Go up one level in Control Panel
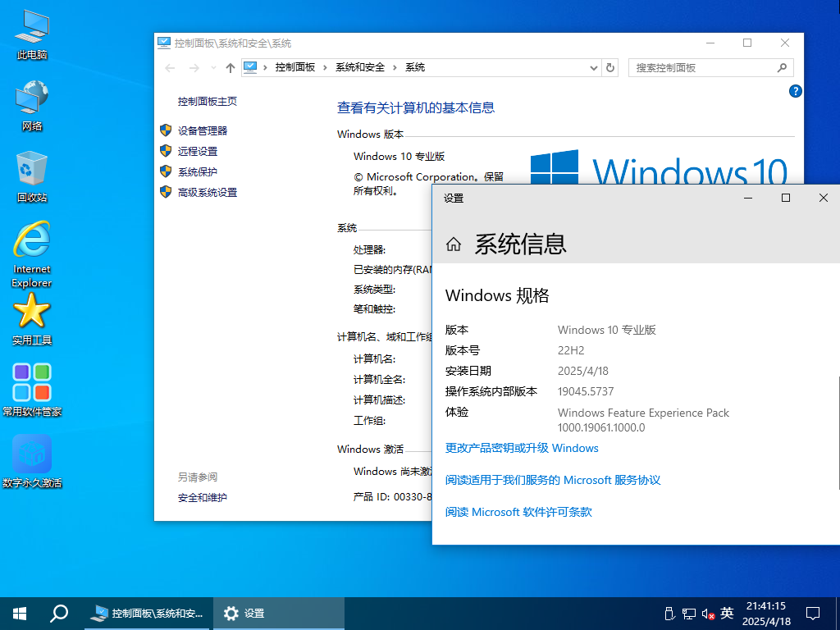The image size is (840, 630). point(231,68)
